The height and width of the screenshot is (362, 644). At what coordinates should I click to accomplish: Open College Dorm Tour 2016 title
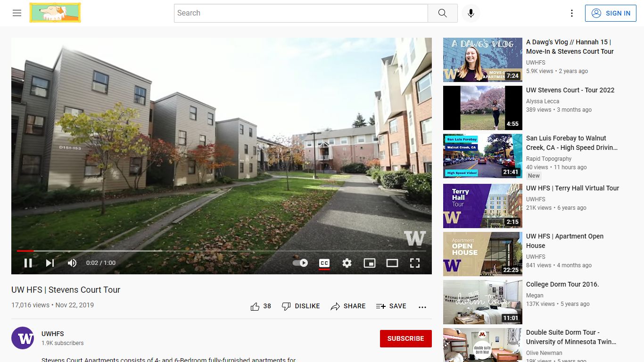pyautogui.click(x=562, y=284)
